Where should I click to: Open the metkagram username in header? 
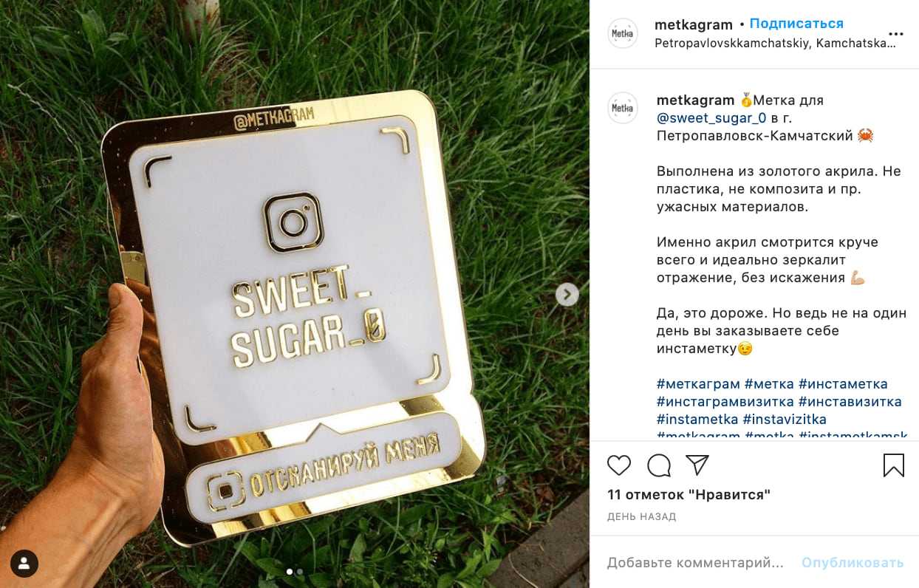(x=694, y=24)
